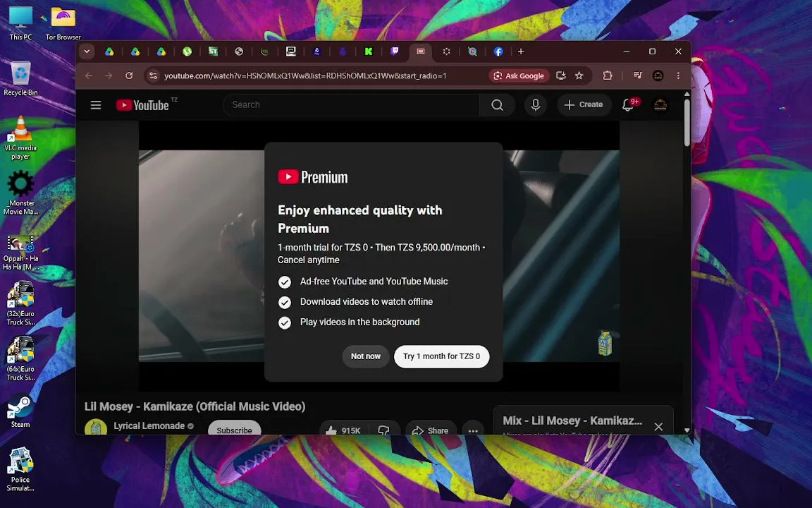
Task: Click the YouTube Premium logo in dialog
Action: click(x=313, y=177)
